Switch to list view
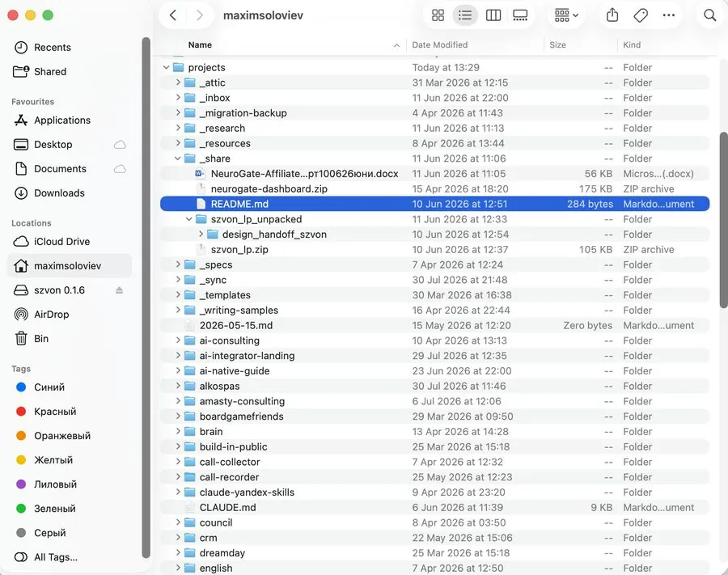The width and height of the screenshot is (728, 575). (465, 15)
